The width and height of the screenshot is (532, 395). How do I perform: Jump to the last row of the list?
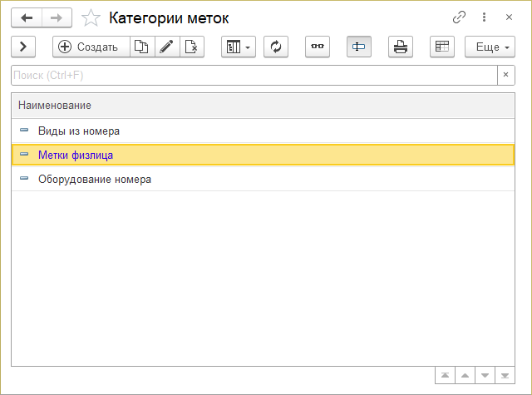(505, 376)
